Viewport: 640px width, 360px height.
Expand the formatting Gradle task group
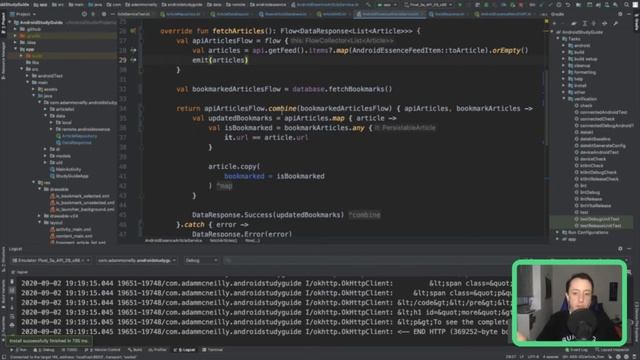pyautogui.click(x=564, y=72)
